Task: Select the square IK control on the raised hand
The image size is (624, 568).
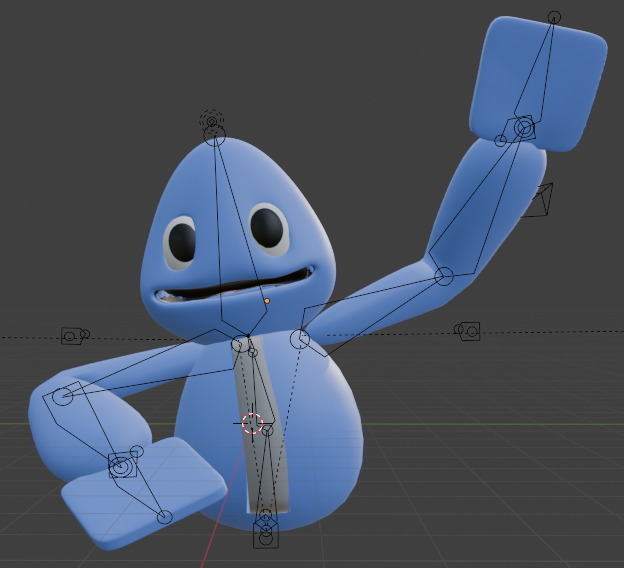Action: pos(524,128)
